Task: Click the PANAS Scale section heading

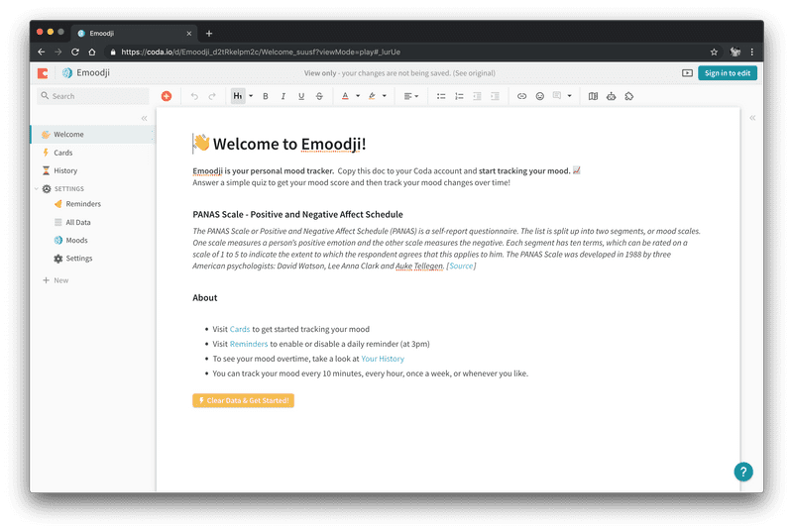Action: 298,214
